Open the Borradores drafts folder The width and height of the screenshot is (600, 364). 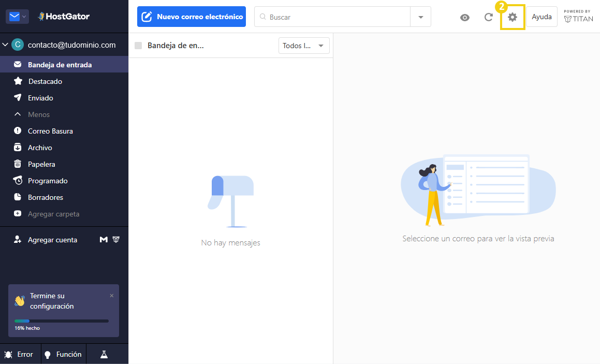point(46,197)
